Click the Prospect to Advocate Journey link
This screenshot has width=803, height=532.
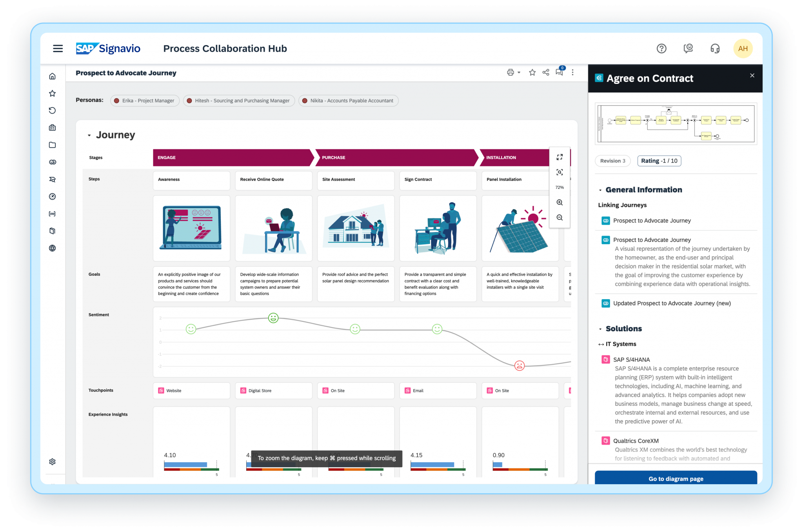pyautogui.click(x=652, y=220)
